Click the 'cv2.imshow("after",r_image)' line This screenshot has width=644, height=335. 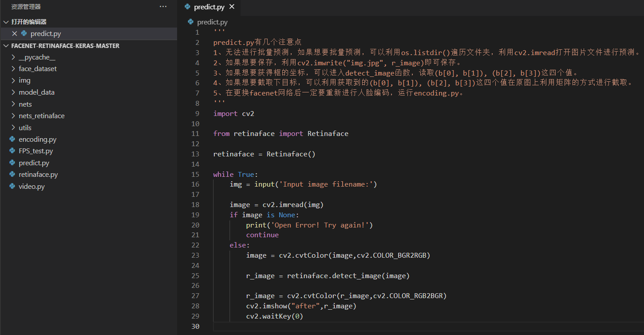[301, 306]
